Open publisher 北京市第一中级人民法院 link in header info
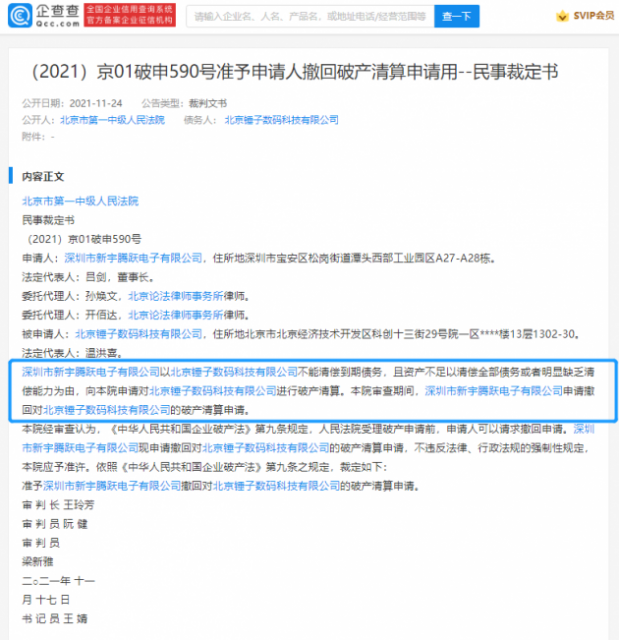The image size is (619, 640). 112,120
